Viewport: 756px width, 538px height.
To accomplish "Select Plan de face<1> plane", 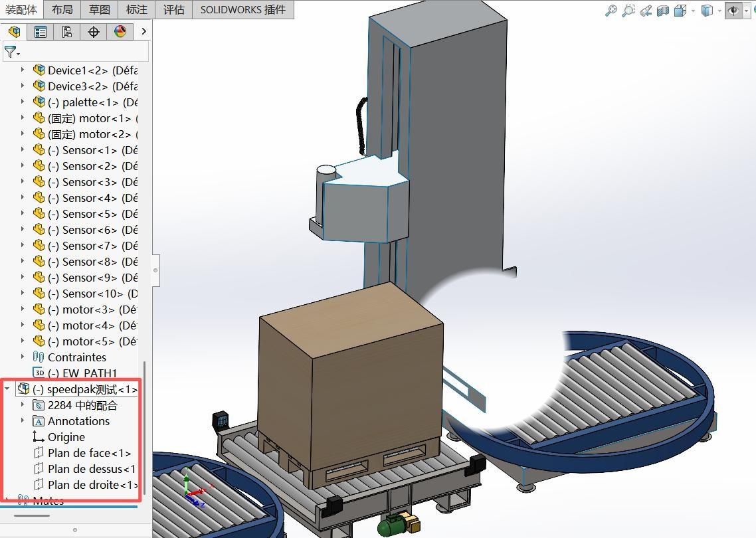I will pyautogui.click(x=89, y=453).
